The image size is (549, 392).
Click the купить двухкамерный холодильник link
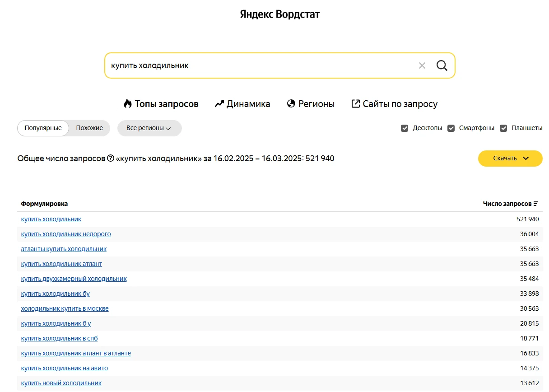pyautogui.click(x=74, y=279)
